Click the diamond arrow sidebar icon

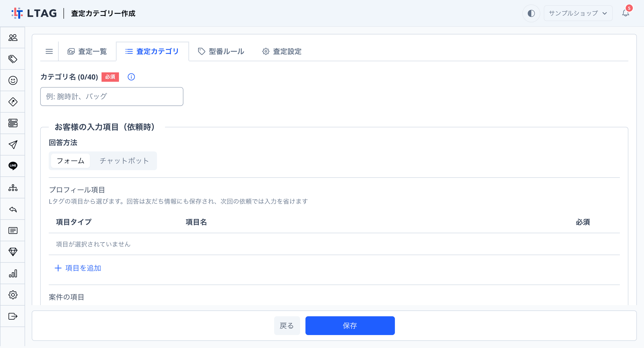click(13, 102)
